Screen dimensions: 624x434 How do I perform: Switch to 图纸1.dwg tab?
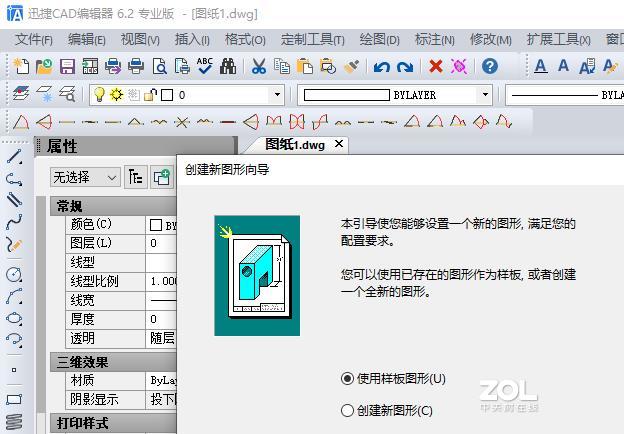coord(295,145)
